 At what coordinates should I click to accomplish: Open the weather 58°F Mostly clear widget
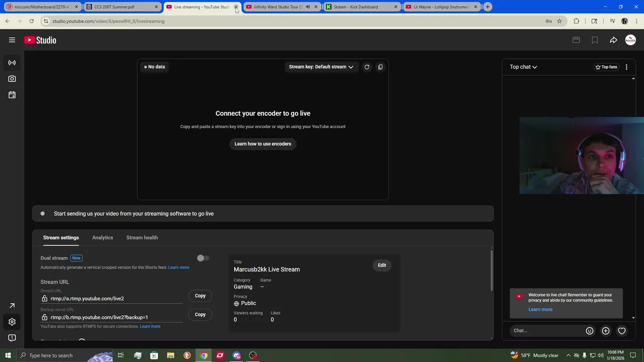pos(534,355)
